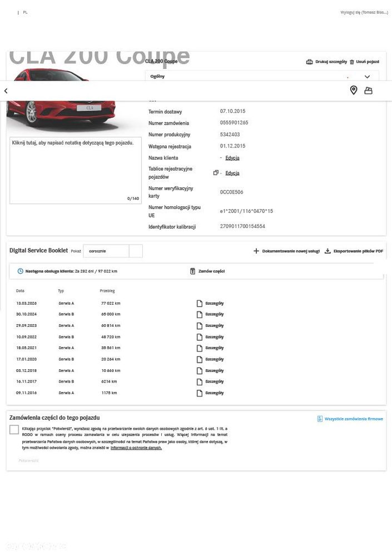Viewport: 392px width, 556px height.
Task: Edit Tablice rejestracyjne via Edycja link
Action: [x=232, y=173]
